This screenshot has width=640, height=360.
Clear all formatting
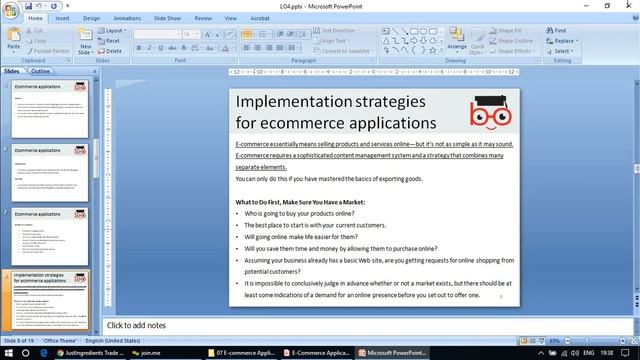(x=230, y=35)
